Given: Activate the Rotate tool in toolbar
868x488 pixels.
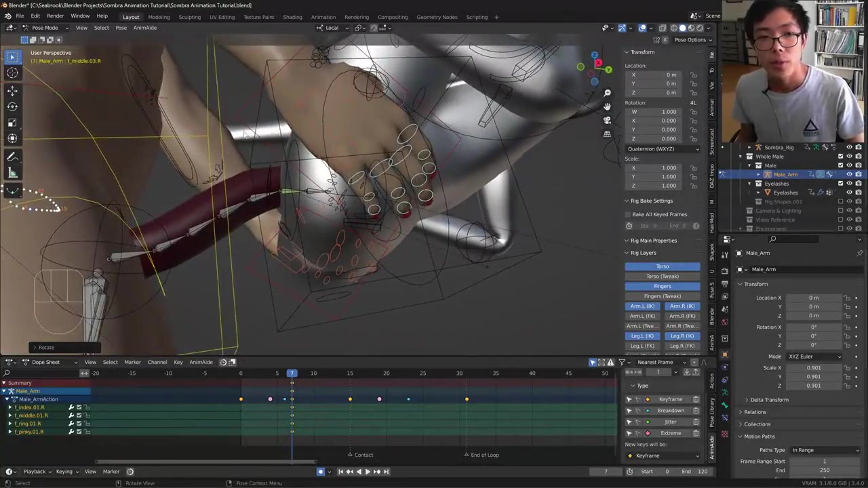Looking at the screenshot, I should click(x=12, y=106).
